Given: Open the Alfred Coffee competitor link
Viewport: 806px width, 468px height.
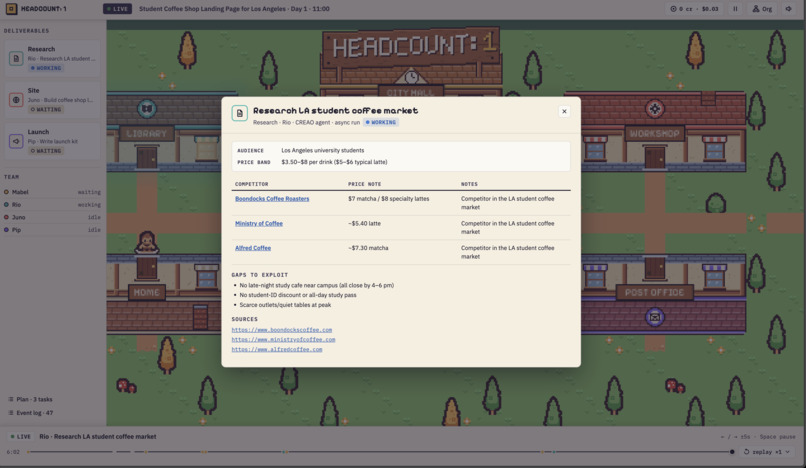Looking at the screenshot, I should click(253, 248).
